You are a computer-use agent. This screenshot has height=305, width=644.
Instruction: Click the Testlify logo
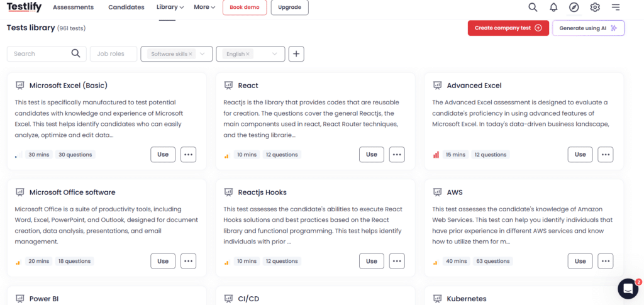[25, 7]
